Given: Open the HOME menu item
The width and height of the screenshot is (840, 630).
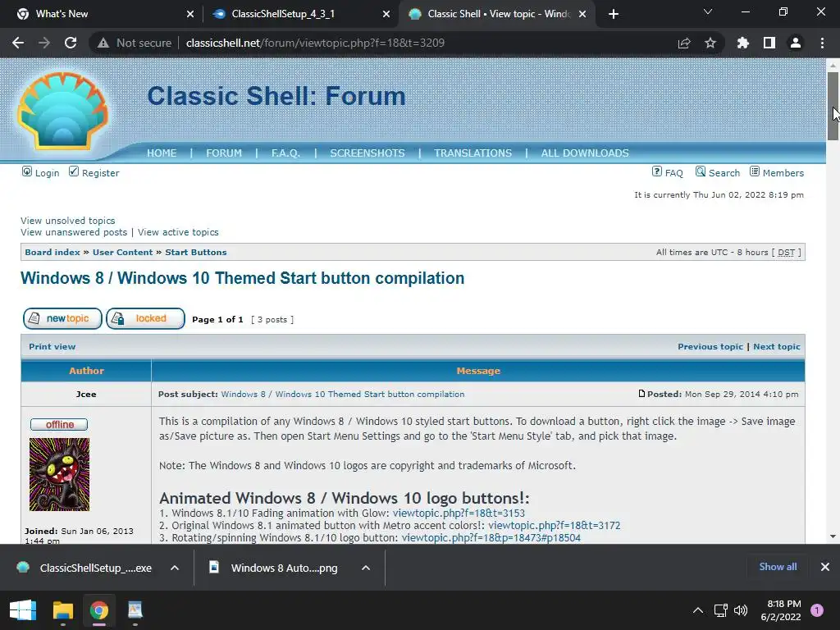Looking at the screenshot, I should click(x=162, y=153).
